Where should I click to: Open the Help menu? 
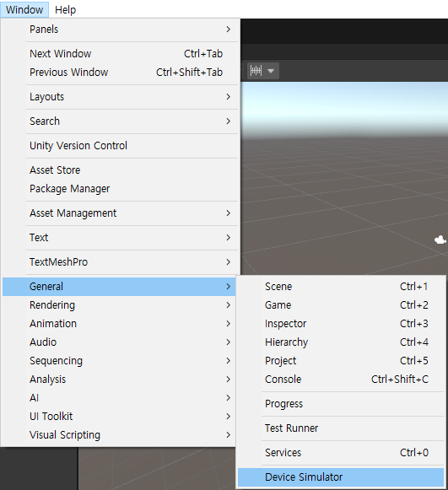point(65,9)
